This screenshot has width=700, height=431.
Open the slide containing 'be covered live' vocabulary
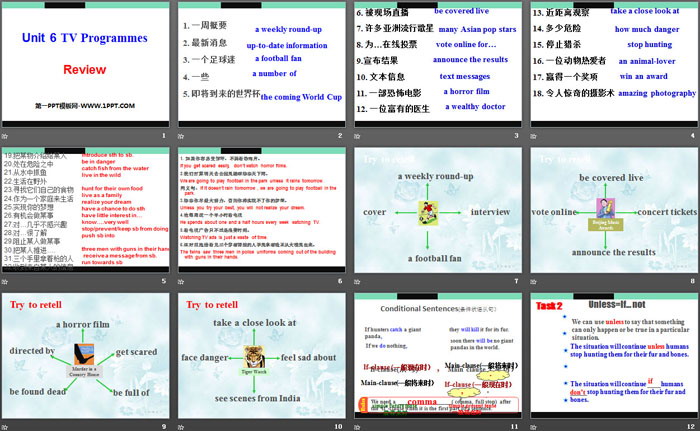pyautogui.click(x=437, y=72)
